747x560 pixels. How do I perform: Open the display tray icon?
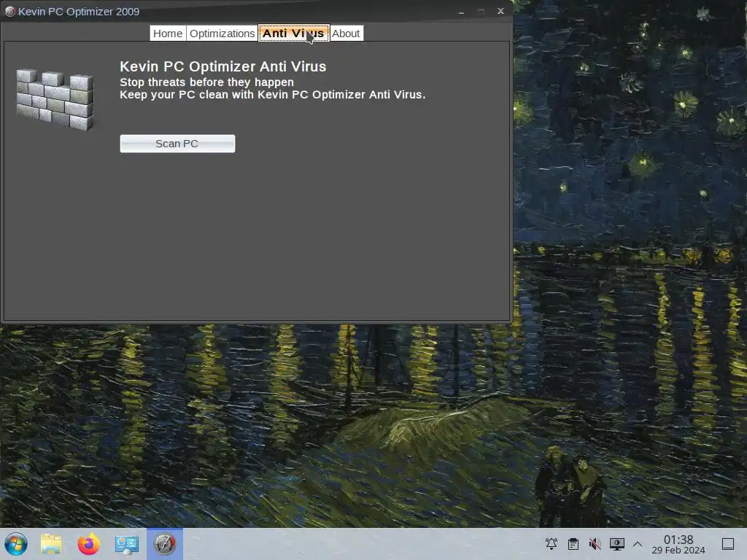click(617, 544)
